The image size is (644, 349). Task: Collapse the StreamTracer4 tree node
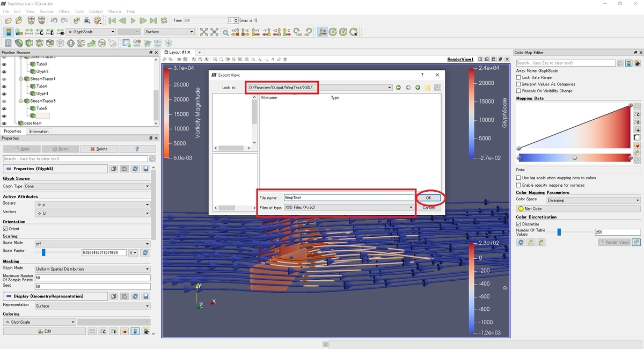click(x=21, y=79)
